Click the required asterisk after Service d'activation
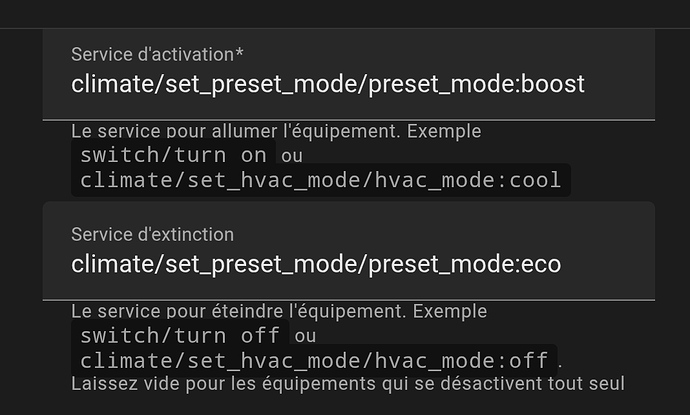Screen dimensions: 690x415 [239, 53]
